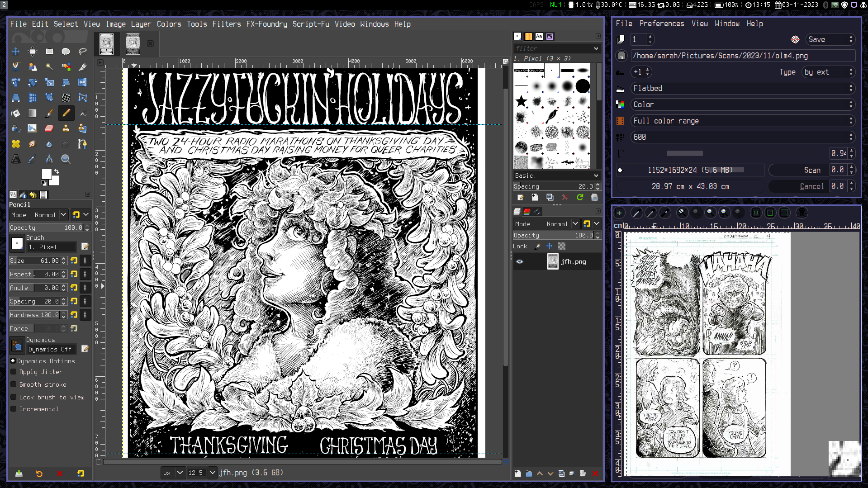Expand the Full color range dropdown
This screenshot has height=488, width=868.
click(742, 121)
